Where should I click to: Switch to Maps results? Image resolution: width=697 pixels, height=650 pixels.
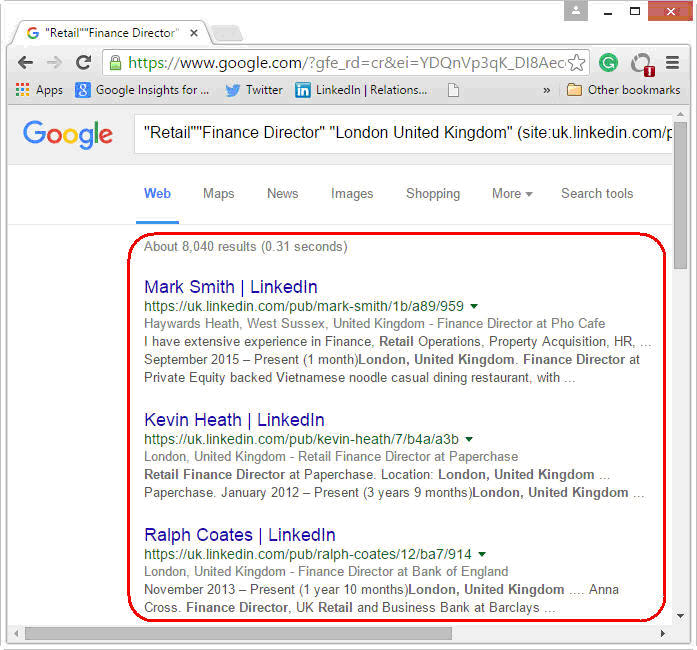218,193
